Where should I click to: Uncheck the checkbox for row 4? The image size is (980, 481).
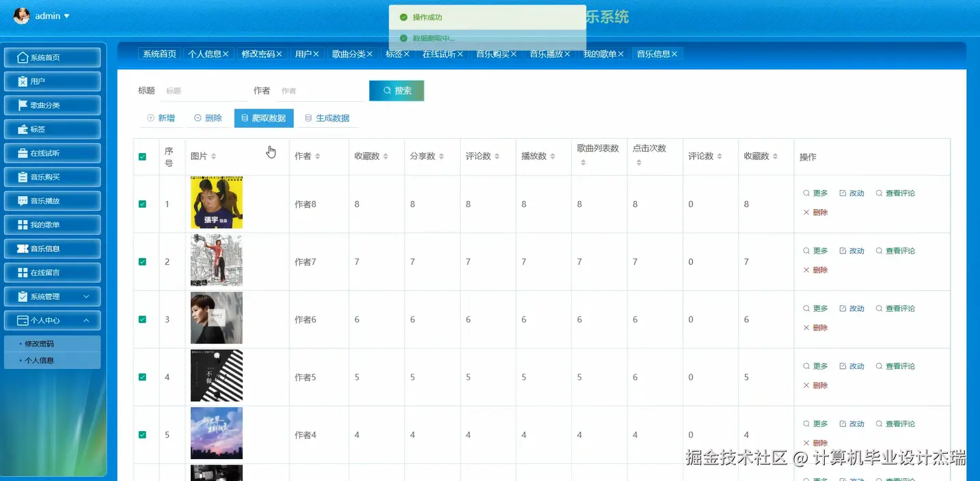click(x=142, y=377)
